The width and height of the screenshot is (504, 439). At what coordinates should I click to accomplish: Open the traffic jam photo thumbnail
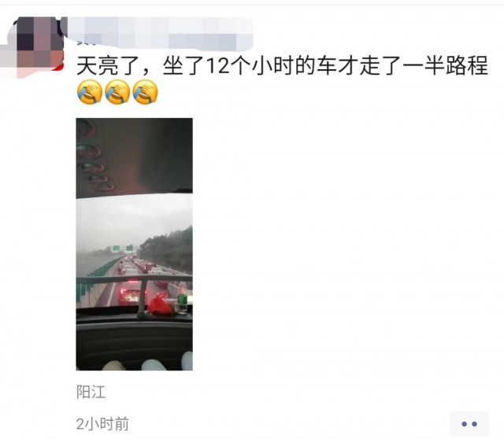(x=135, y=244)
